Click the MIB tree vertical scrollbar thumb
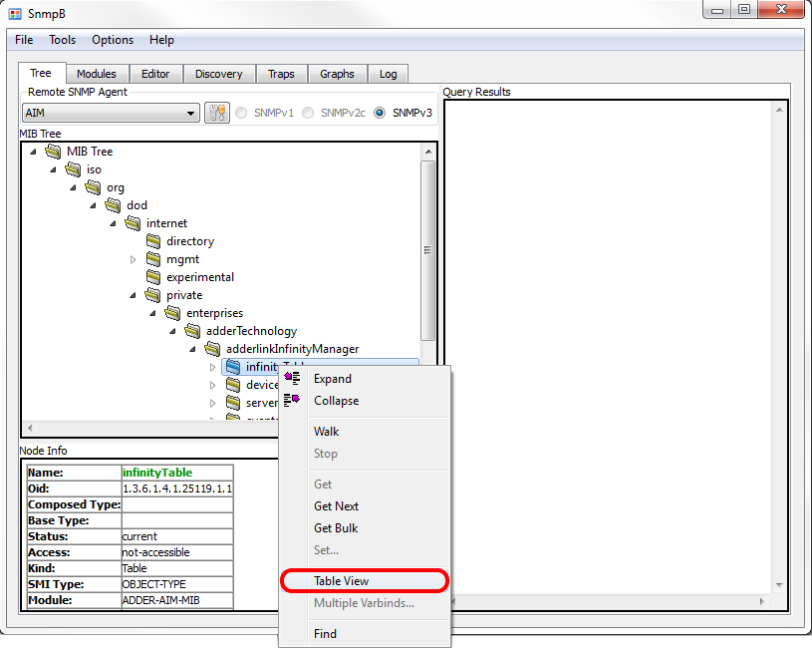Screen dimensions: 812x648 427,250
